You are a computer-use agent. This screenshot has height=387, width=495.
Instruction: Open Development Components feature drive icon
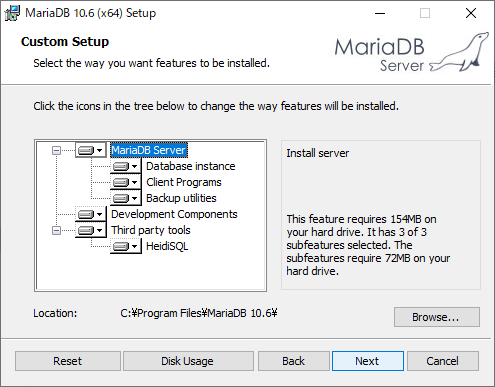90,214
